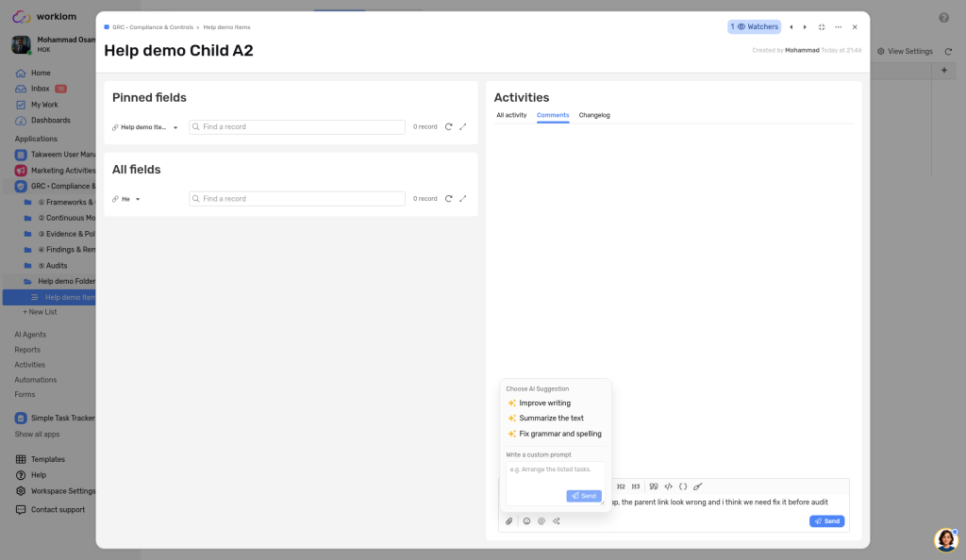This screenshot has height=560, width=966.
Task: Insert a block quote
Action: [654, 486]
